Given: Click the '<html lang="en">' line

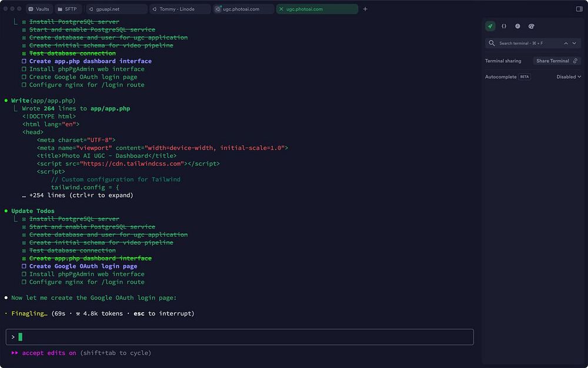Looking at the screenshot, I should tap(51, 124).
